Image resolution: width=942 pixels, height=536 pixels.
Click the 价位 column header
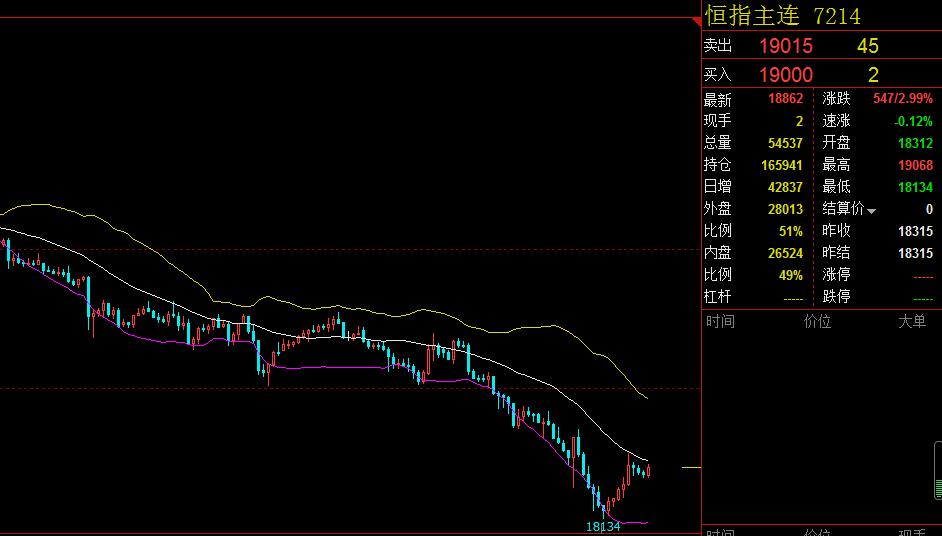tap(817, 321)
